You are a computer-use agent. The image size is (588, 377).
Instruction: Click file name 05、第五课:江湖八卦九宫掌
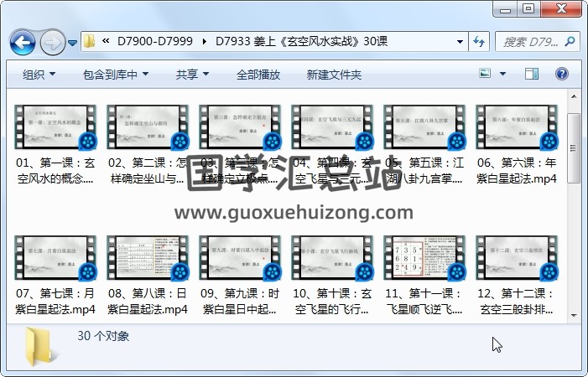click(x=424, y=171)
